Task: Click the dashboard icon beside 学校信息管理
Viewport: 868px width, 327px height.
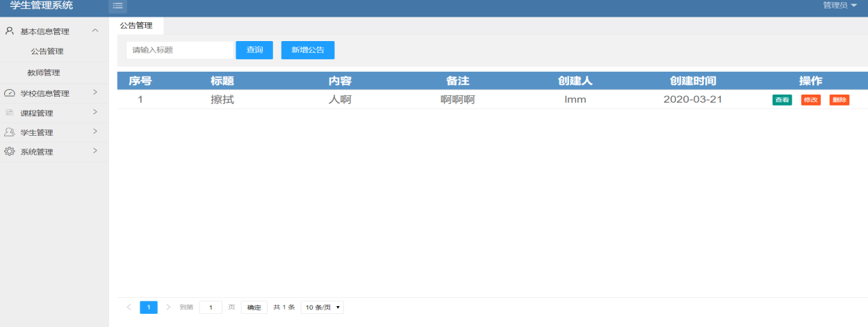Action: [x=10, y=93]
